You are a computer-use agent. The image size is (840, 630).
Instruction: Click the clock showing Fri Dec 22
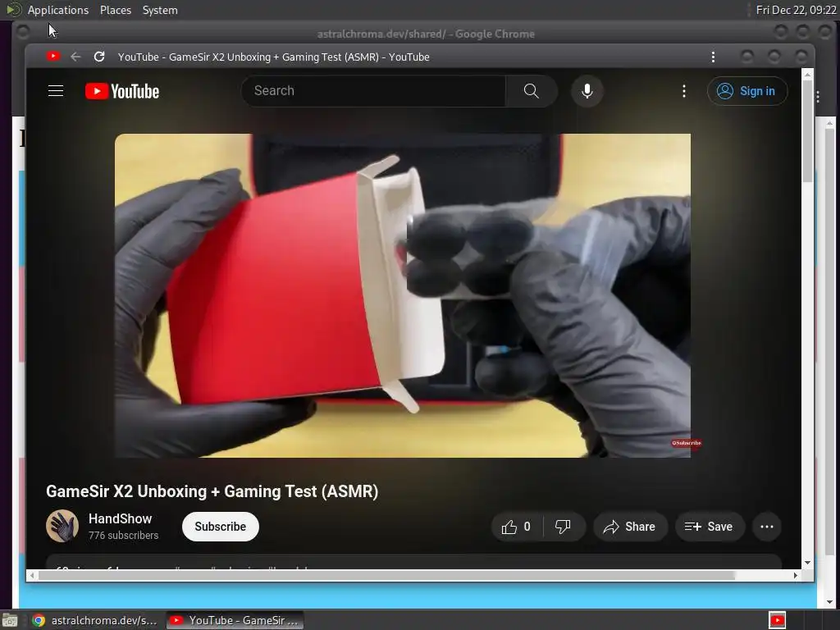tap(796, 10)
